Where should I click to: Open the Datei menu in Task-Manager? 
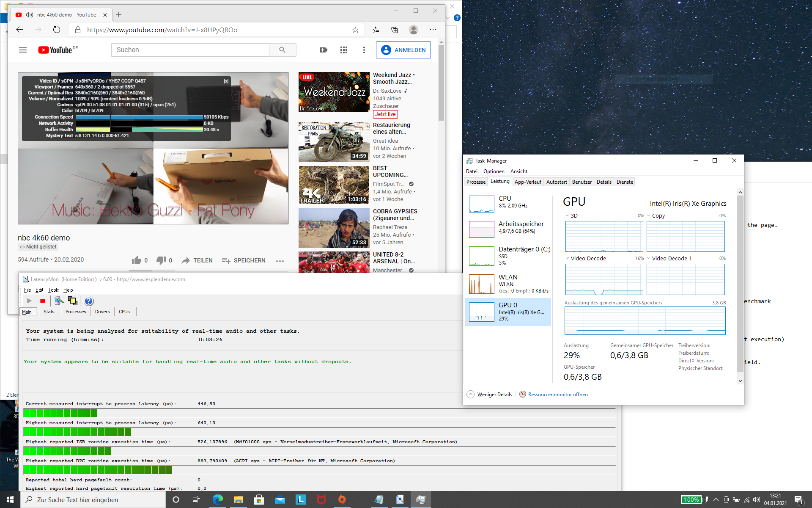click(x=472, y=171)
